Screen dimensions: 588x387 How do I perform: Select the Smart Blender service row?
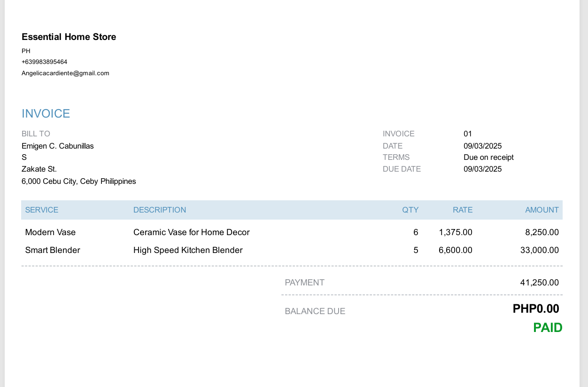[53, 250]
